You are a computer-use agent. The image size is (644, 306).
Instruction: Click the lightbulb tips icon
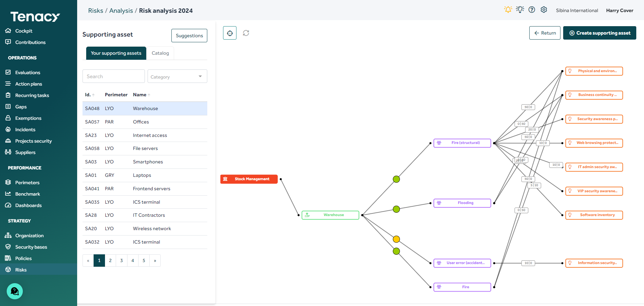point(520,10)
